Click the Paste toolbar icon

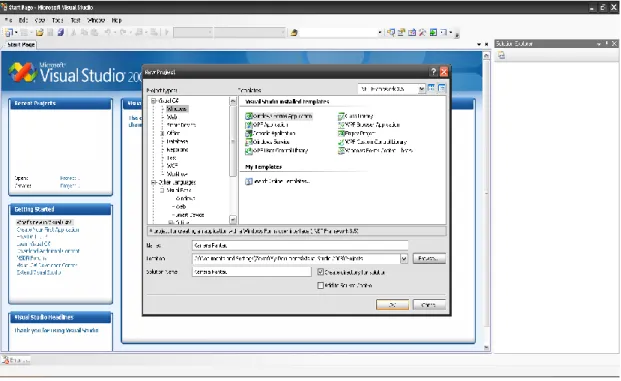click(x=94, y=32)
